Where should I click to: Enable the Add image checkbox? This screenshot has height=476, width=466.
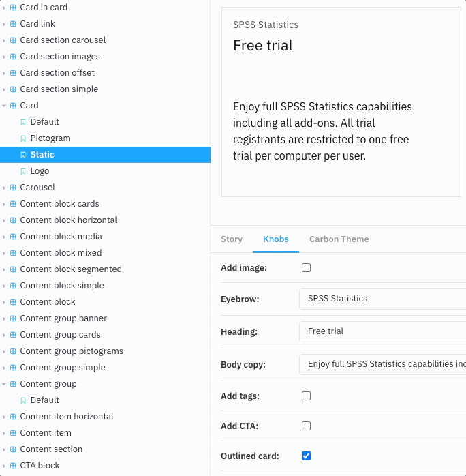pos(306,268)
